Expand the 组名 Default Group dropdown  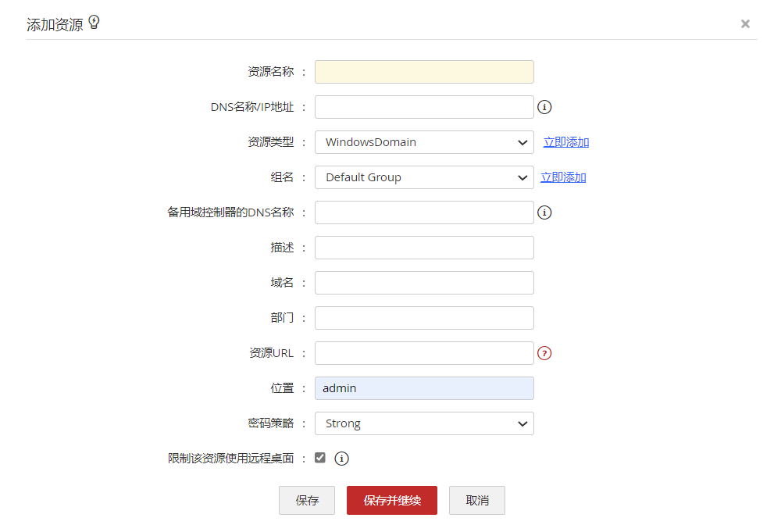pyautogui.click(x=424, y=177)
